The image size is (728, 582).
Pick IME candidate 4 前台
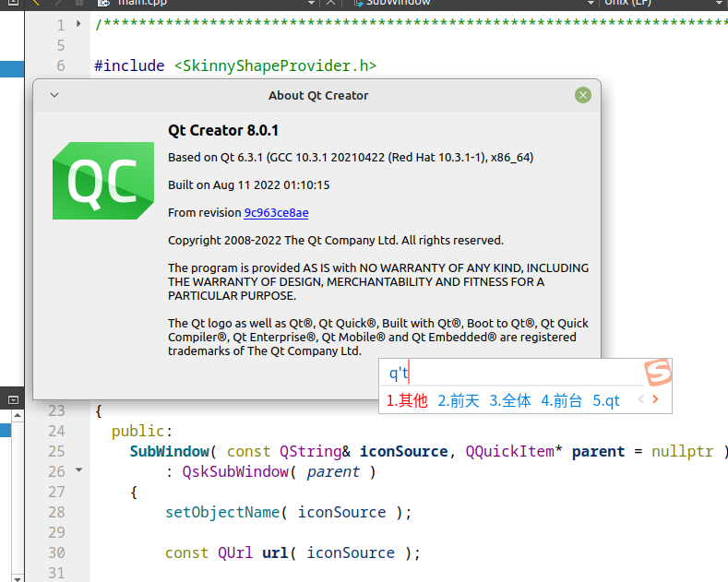[562, 400]
